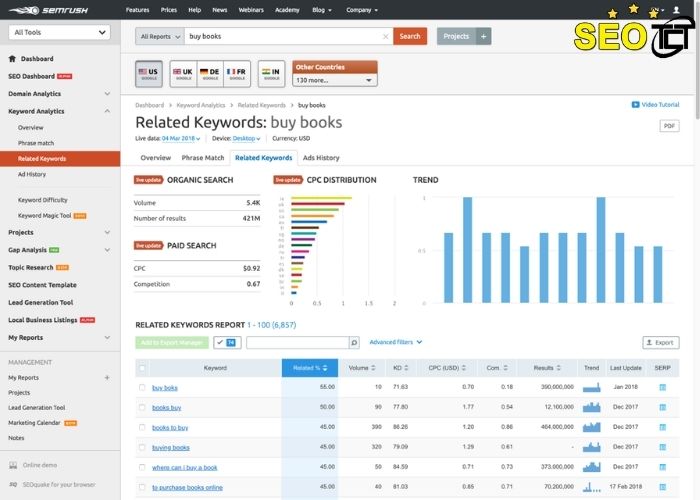Toggle the checkmark 74 selection button
Screen dimensions: 700x500
pos(227,342)
